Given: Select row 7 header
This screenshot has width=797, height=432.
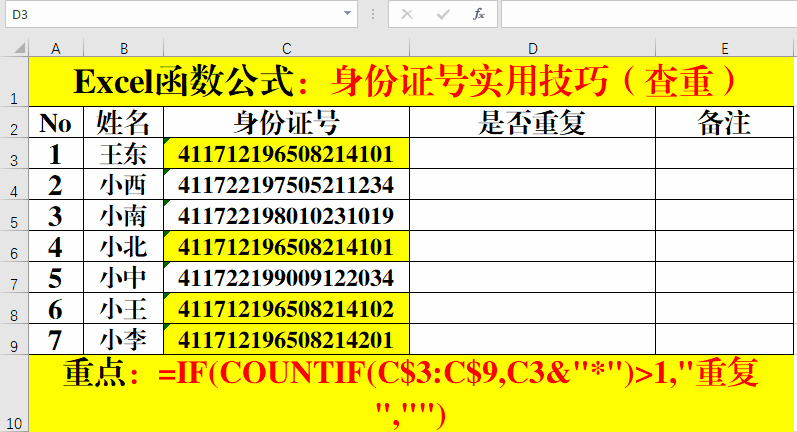Looking at the screenshot, I should coord(14,277).
